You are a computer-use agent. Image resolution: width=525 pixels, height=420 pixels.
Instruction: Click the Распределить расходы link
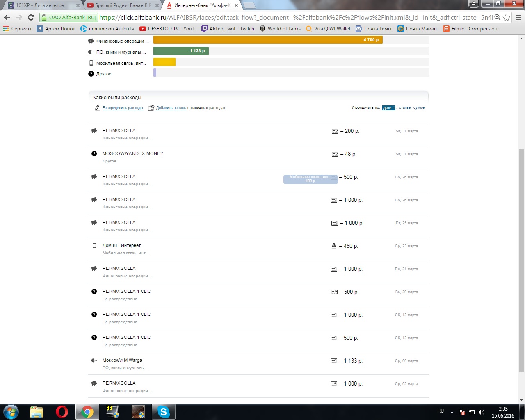click(123, 108)
